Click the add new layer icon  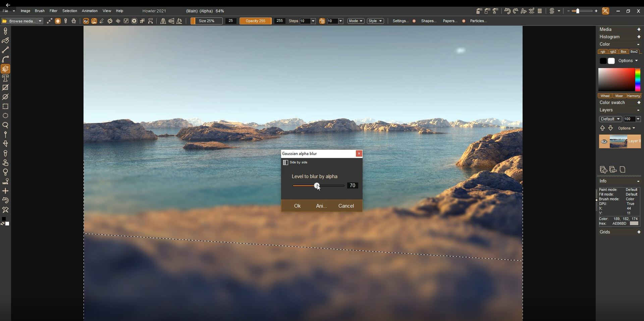click(x=603, y=169)
